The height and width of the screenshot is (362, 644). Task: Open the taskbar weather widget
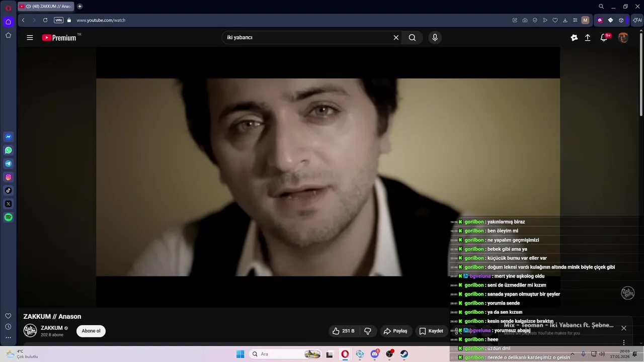[22, 354]
